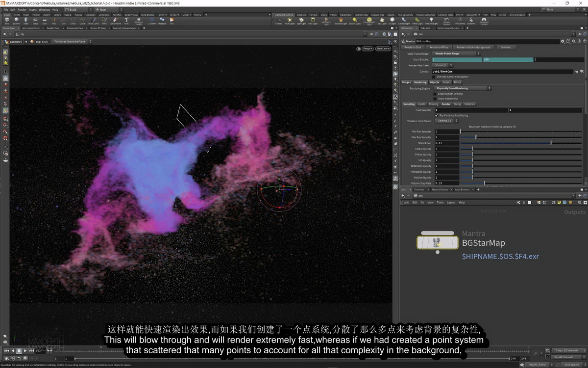Viewport: 588px width, 368px height.
Task: Select the Torus shelf tool
Action: coord(35,21)
